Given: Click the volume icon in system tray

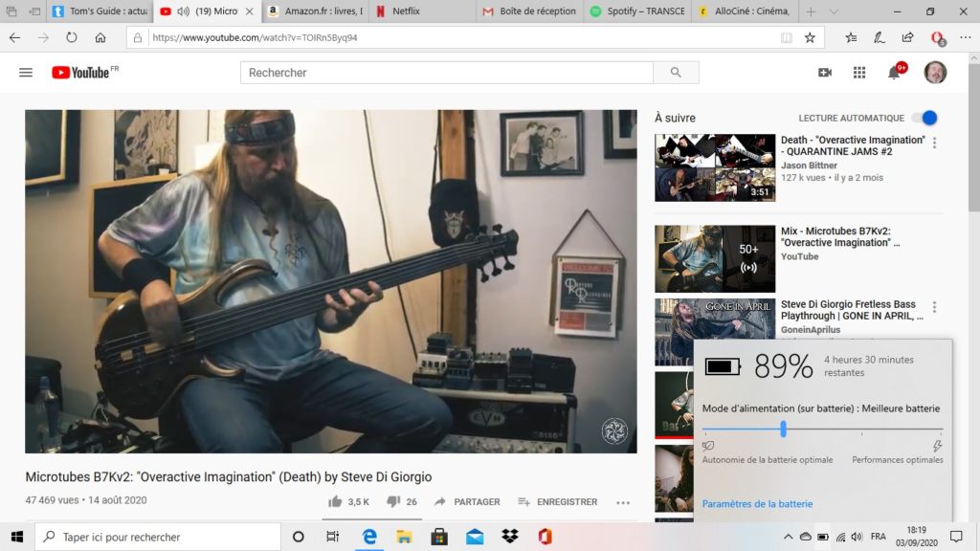Looking at the screenshot, I should (x=857, y=537).
